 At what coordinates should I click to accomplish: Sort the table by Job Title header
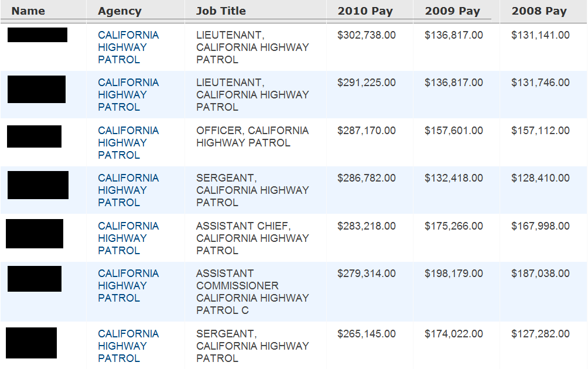(x=221, y=11)
